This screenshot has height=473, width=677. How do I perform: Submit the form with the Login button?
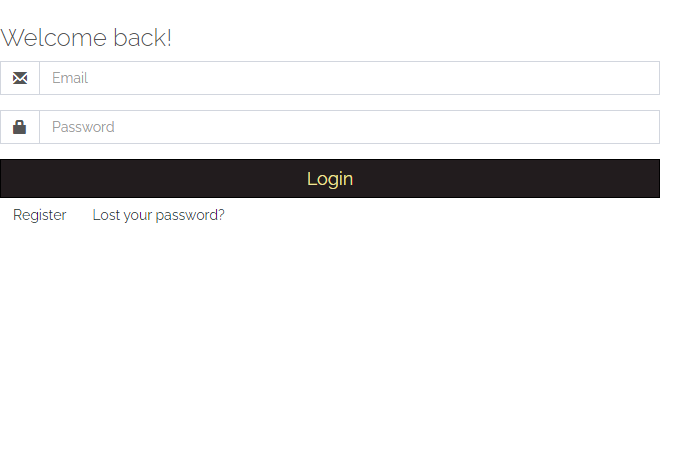tap(330, 179)
